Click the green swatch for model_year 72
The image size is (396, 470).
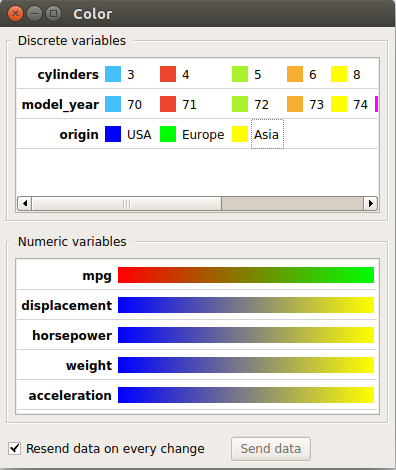(x=240, y=104)
